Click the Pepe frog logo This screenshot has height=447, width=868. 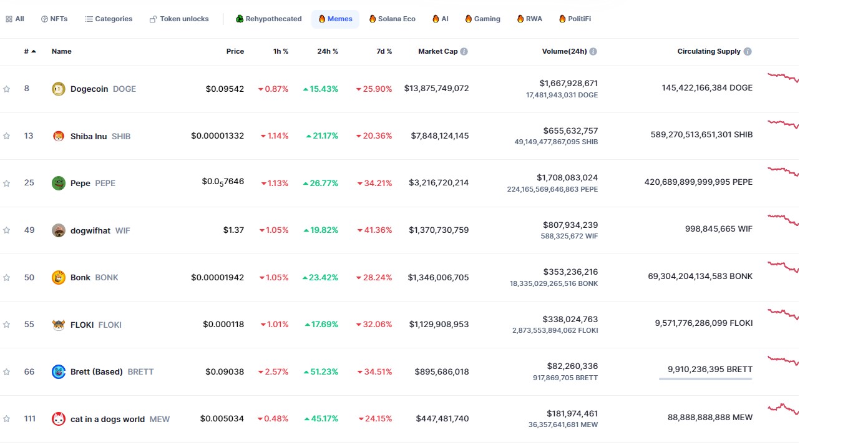[59, 183]
